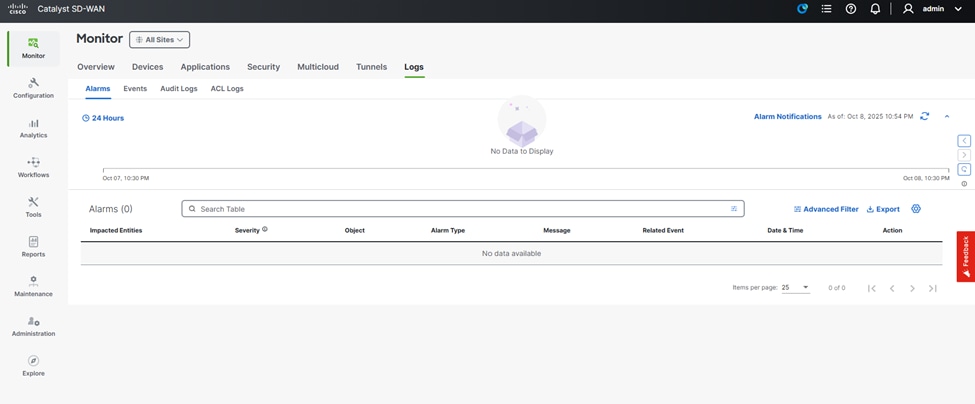Select the Logs tab
This screenshot has height=404, width=975.
414,67
